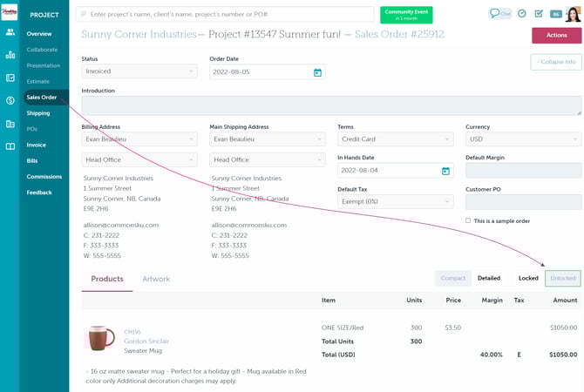Image resolution: width=584 pixels, height=392 pixels.
Task: Expand the Terms dropdown
Action: pos(395,139)
